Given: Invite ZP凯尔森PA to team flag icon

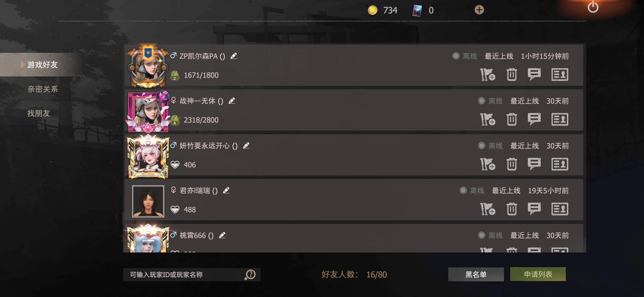Looking at the screenshot, I should (x=488, y=75).
